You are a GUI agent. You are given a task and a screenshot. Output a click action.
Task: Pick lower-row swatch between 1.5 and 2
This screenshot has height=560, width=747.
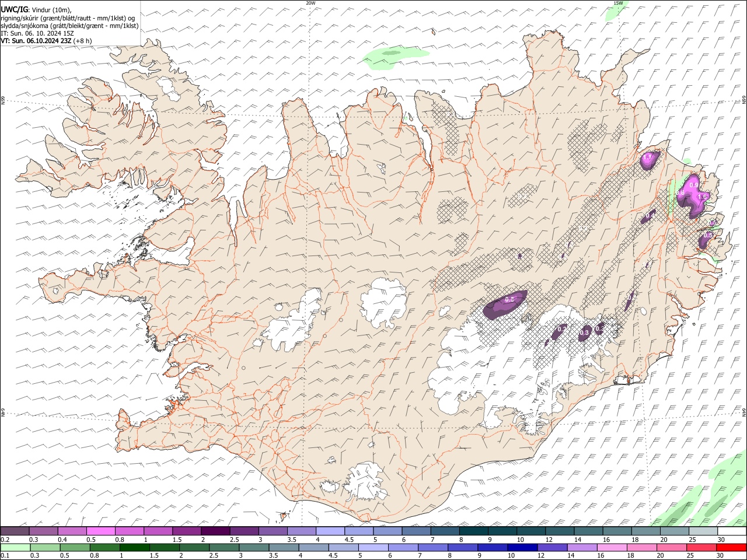point(164,547)
